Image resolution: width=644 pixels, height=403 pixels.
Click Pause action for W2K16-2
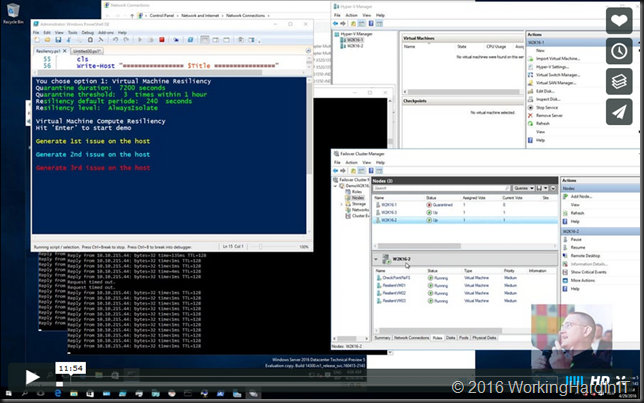(x=576, y=239)
